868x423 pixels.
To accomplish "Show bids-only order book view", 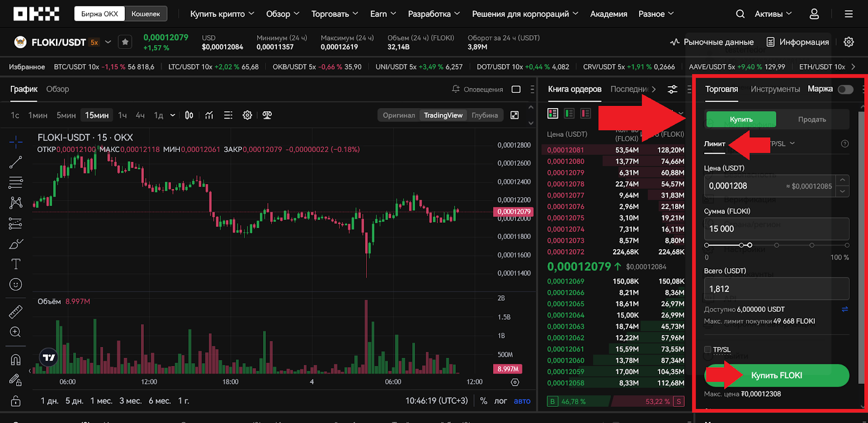I will (569, 113).
